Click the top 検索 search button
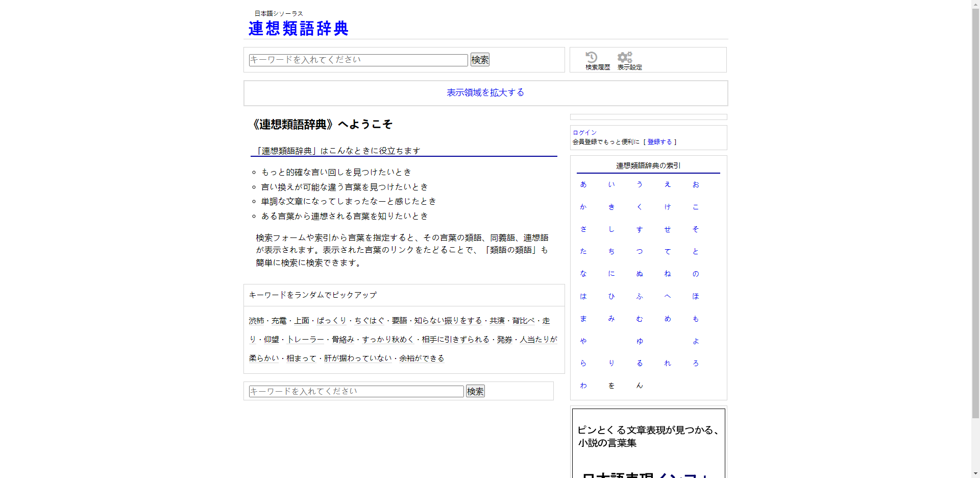The image size is (980, 478). [479, 60]
